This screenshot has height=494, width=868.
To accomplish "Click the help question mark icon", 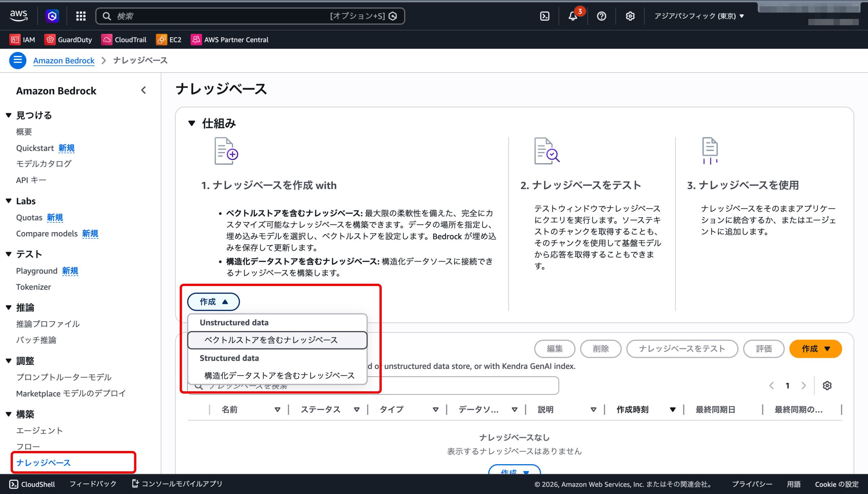I will [x=601, y=16].
